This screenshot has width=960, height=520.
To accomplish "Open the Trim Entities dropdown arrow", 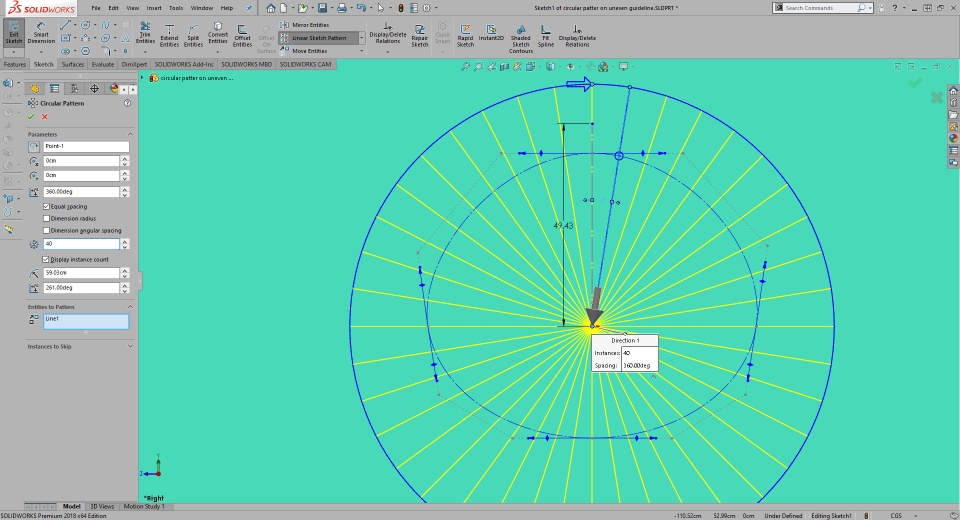I will click(x=145, y=51).
